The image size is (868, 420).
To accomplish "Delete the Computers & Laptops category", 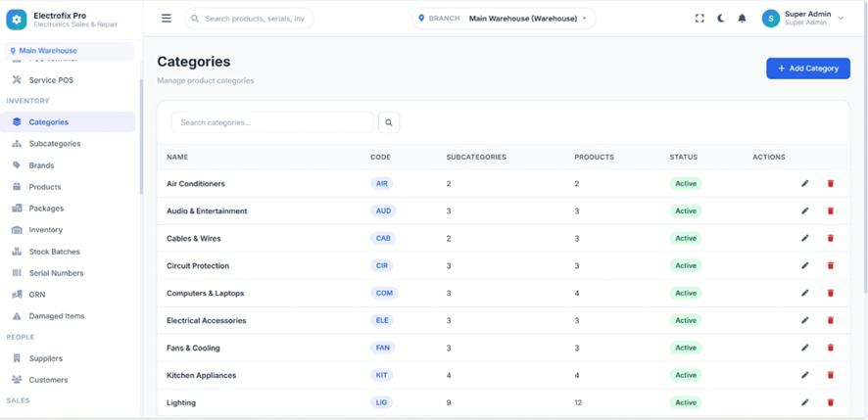I will (x=831, y=293).
